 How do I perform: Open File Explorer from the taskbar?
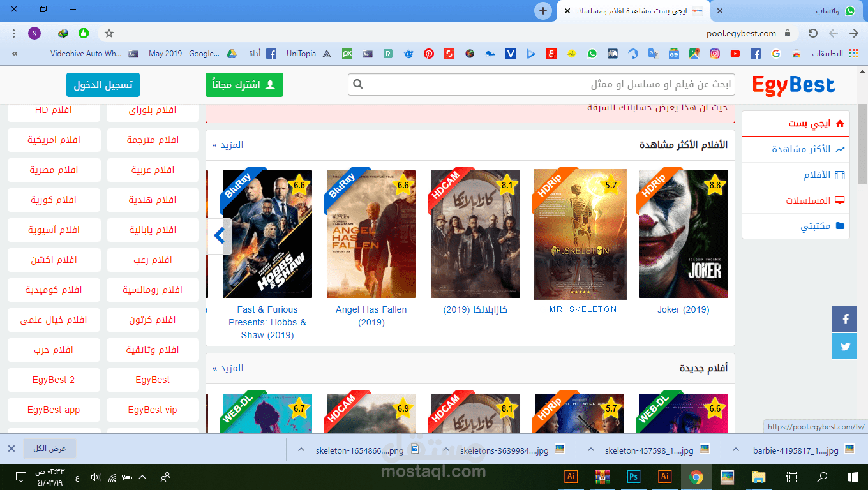point(758,477)
